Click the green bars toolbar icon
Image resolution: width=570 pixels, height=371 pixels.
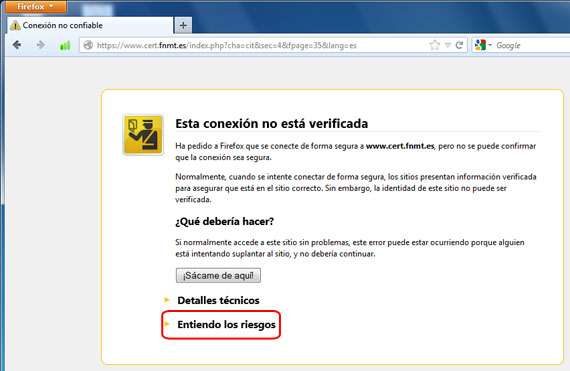65,45
